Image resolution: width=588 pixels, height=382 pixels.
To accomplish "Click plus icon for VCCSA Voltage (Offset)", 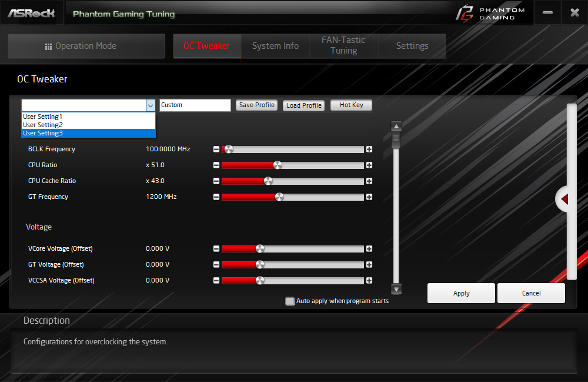I will (x=369, y=281).
